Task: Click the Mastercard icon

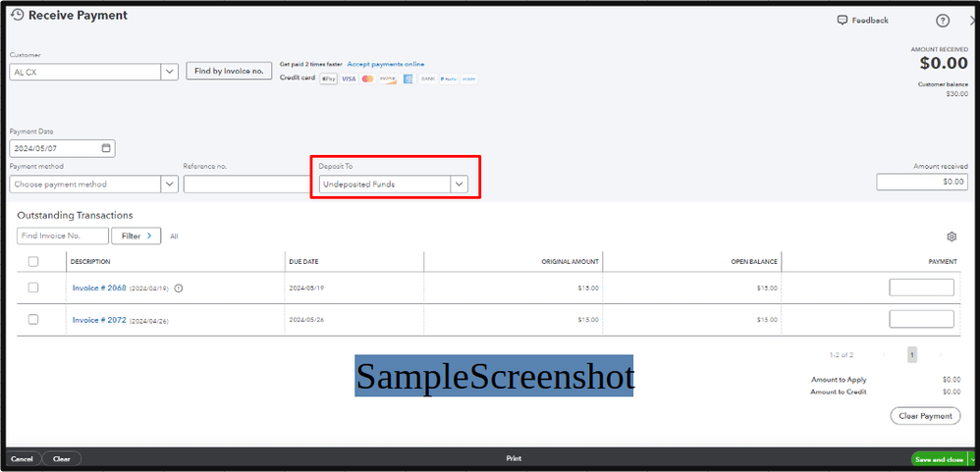Action: (x=367, y=79)
